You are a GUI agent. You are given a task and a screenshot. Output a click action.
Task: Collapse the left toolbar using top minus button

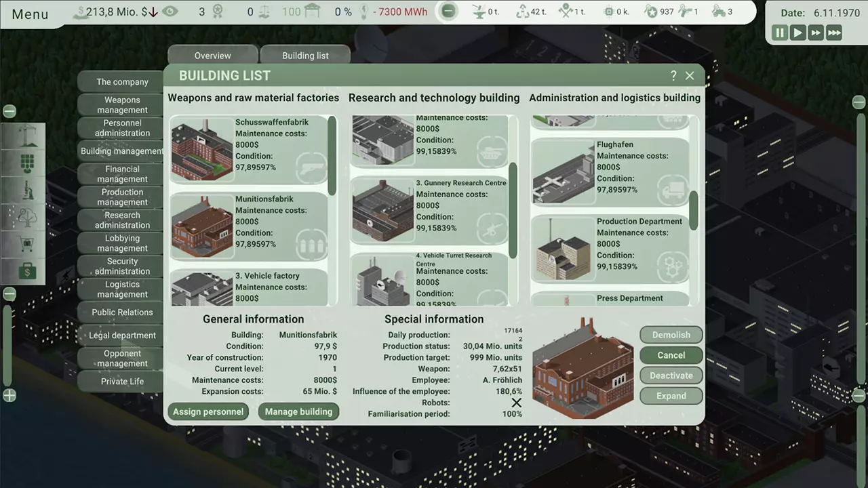pos(9,111)
